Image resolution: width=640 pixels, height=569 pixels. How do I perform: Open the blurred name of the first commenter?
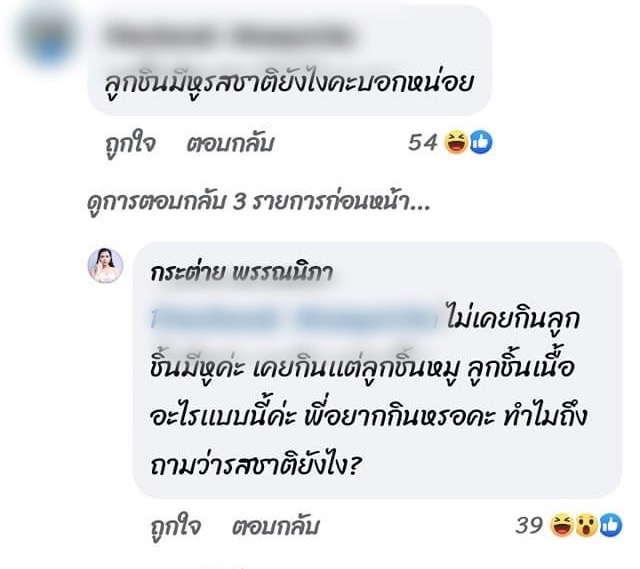(x=231, y=35)
